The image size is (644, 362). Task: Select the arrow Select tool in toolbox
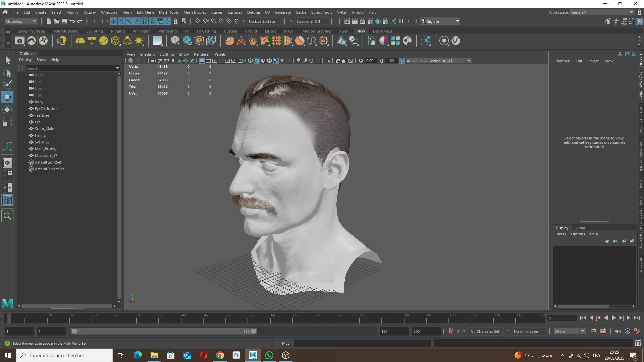click(7, 60)
